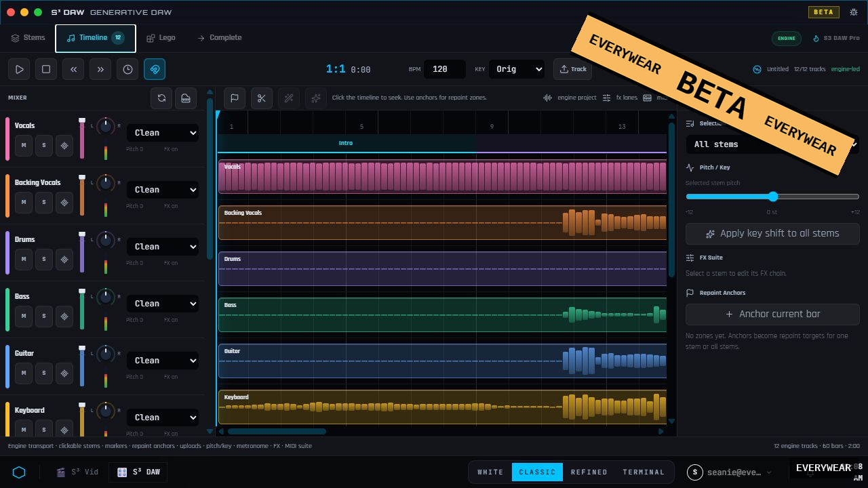
Task: Solo the Bass track
Action: pos(44,316)
